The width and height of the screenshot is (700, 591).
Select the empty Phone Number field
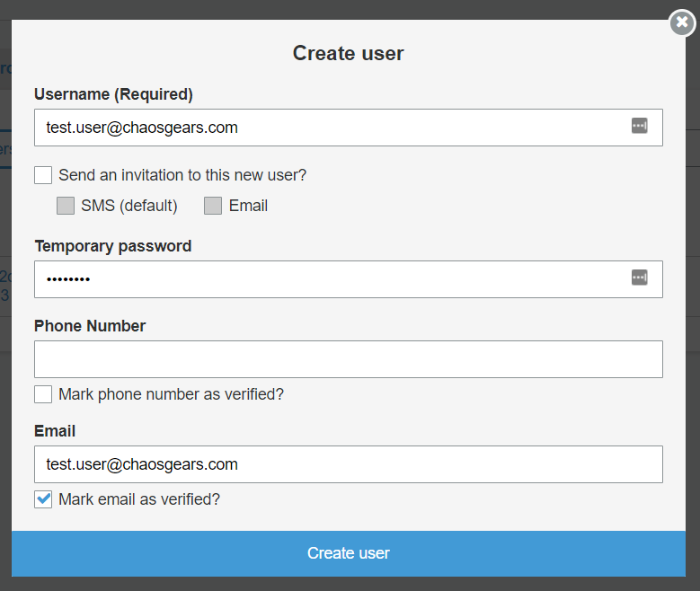point(348,359)
